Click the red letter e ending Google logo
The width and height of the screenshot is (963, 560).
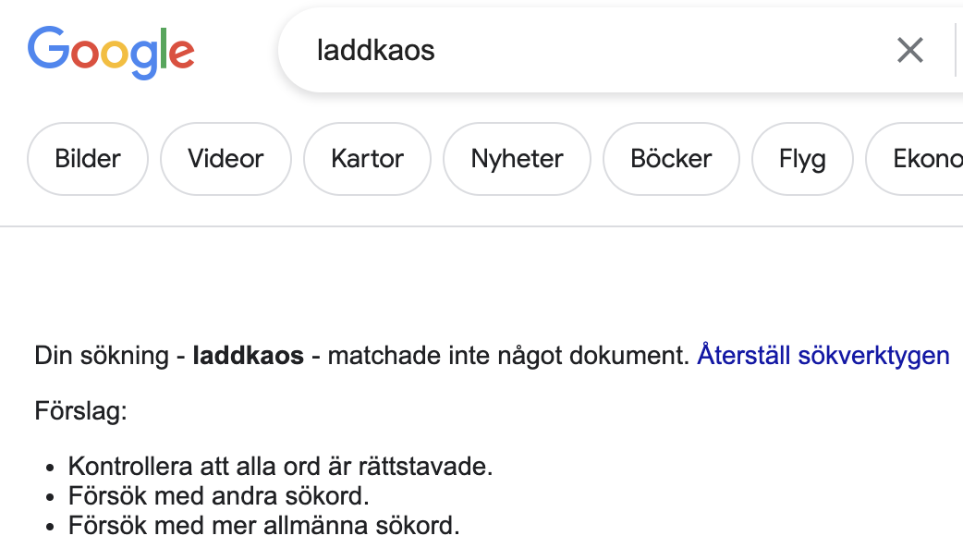coord(182,54)
